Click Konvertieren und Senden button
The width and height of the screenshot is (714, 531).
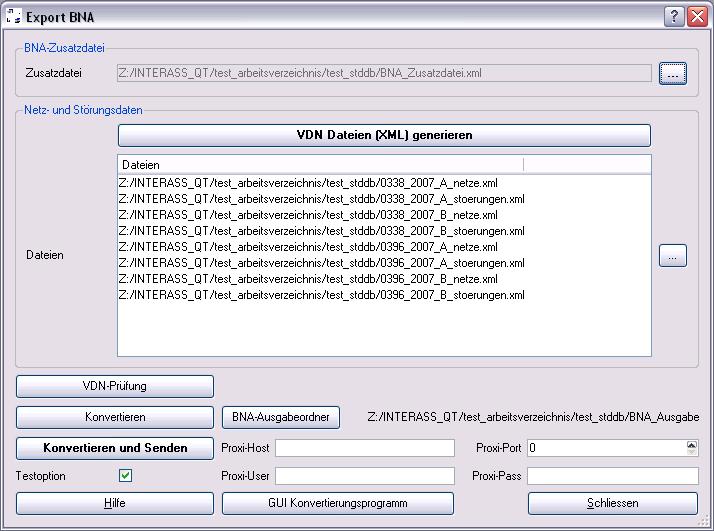click(x=115, y=448)
